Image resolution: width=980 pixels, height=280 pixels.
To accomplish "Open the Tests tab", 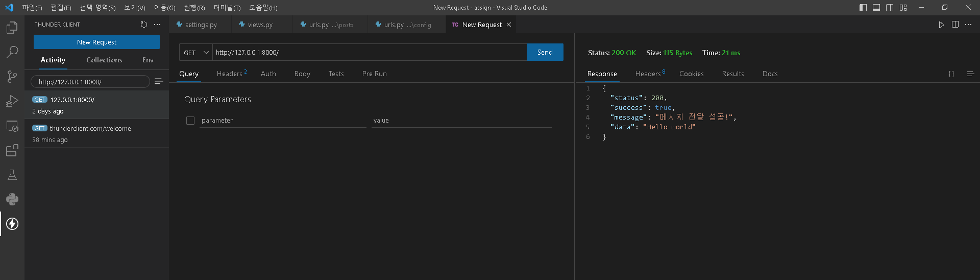I will point(336,74).
